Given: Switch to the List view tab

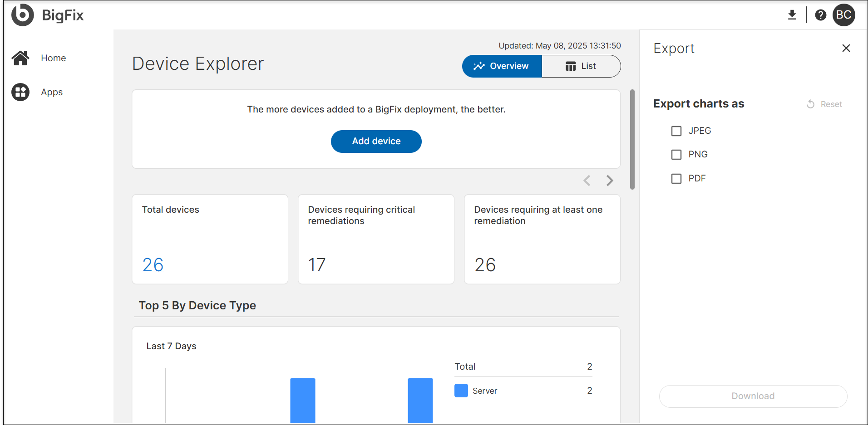Looking at the screenshot, I should click(x=581, y=66).
